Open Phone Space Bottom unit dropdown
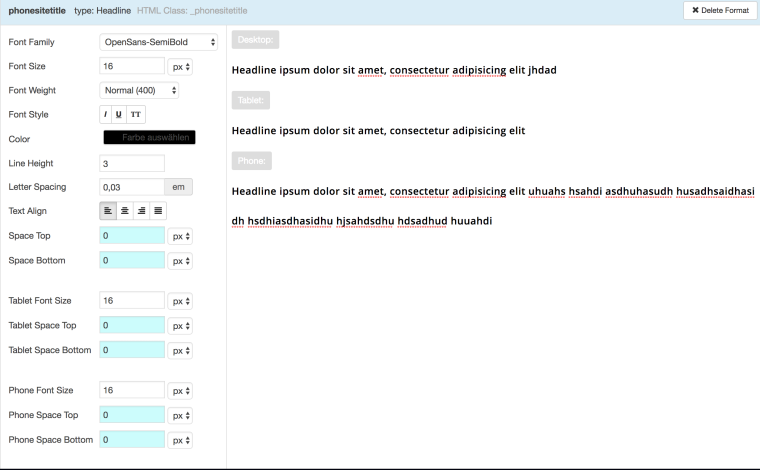 click(x=181, y=440)
